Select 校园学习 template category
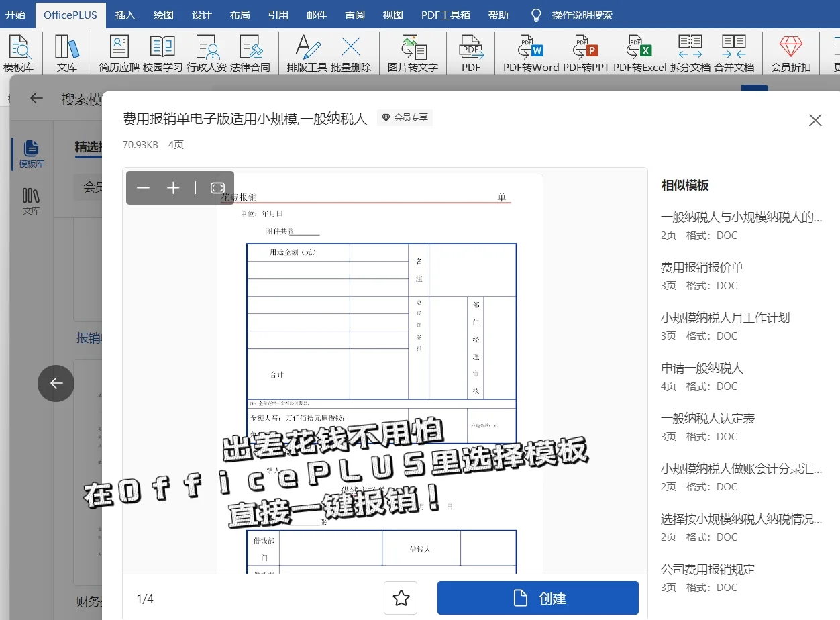 pos(163,53)
